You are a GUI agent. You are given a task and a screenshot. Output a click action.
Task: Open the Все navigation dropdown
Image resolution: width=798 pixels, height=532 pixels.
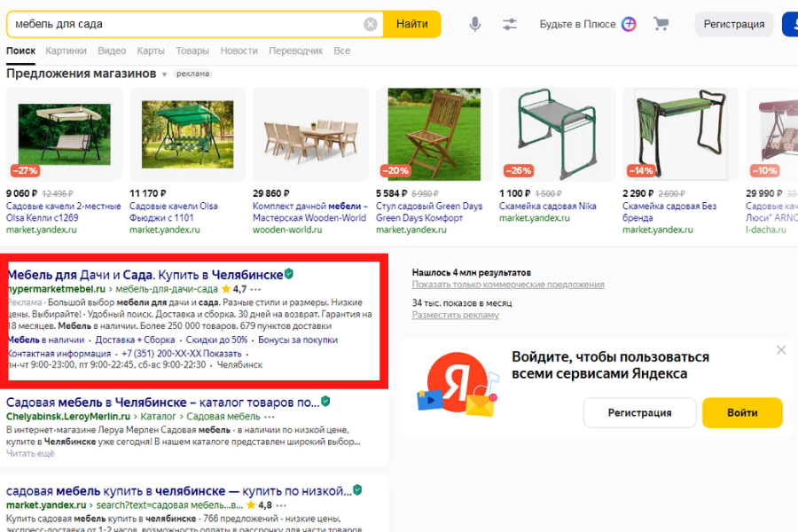pyautogui.click(x=342, y=51)
